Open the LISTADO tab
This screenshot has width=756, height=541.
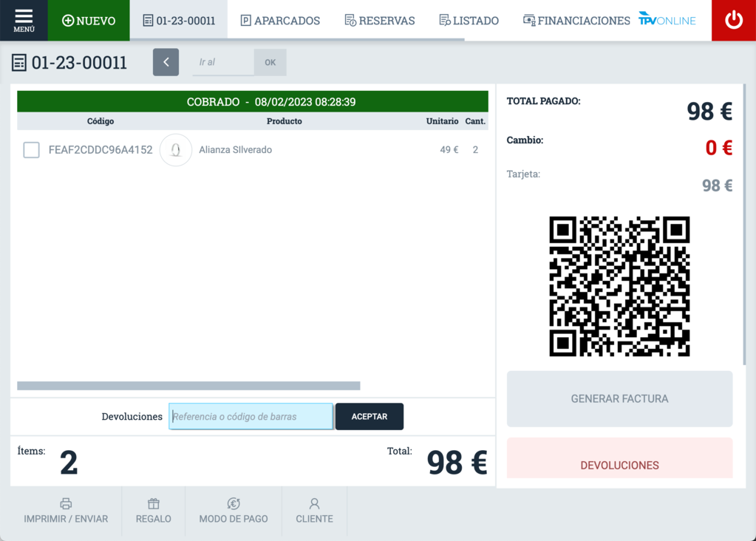[469, 20]
